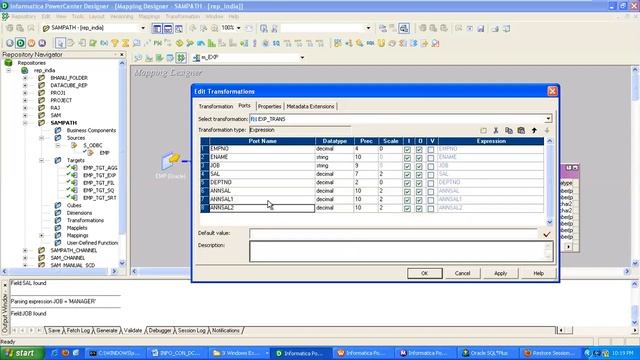The width and height of the screenshot is (640, 360).
Task: Enable Variable checkbox for JOB port
Action: 431,167
